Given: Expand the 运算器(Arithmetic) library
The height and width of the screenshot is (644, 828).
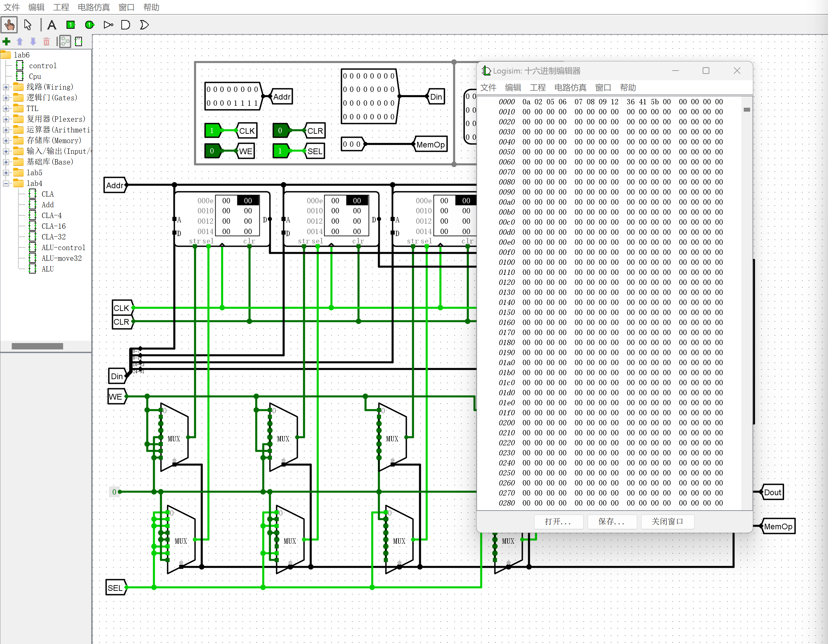Looking at the screenshot, I should click(6, 130).
